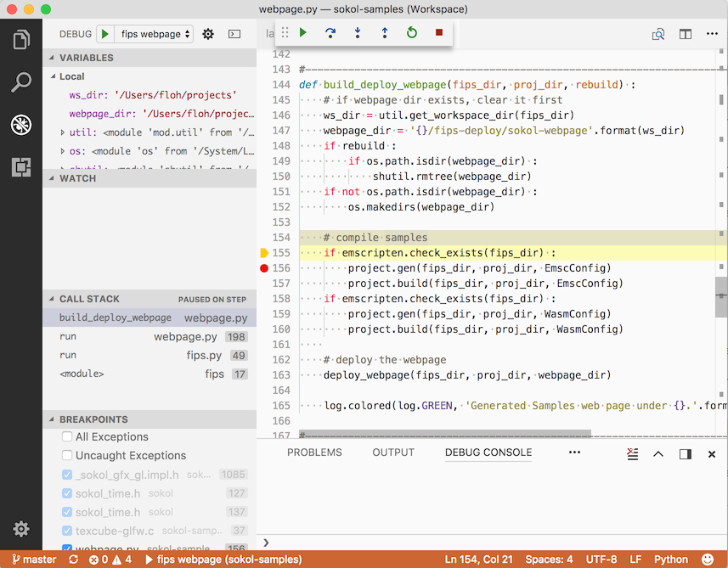Move the panel to the side

[x=686, y=454]
